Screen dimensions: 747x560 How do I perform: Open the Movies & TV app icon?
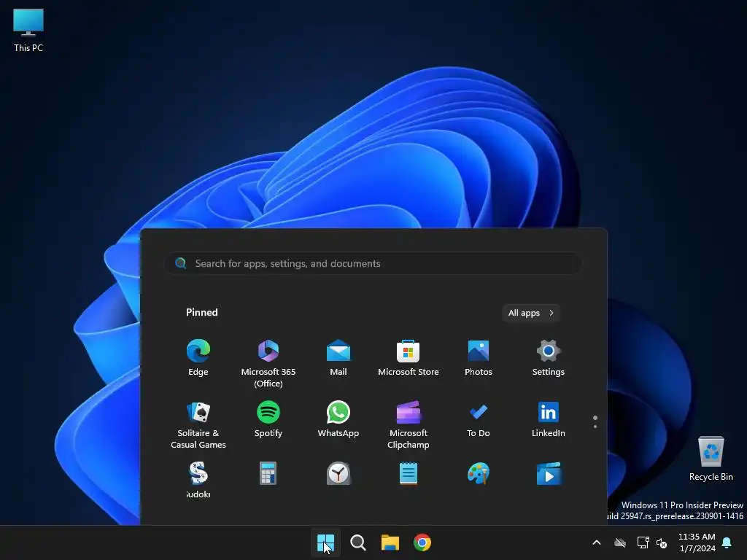click(549, 473)
